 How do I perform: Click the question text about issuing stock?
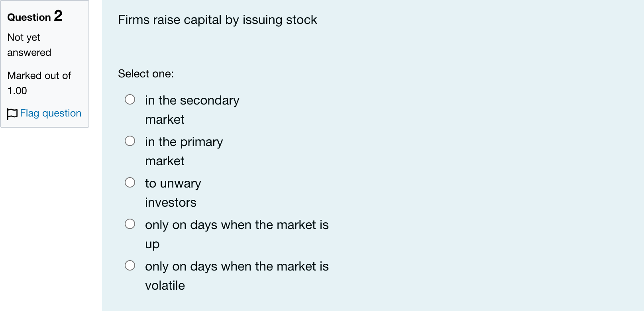tap(218, 20)
